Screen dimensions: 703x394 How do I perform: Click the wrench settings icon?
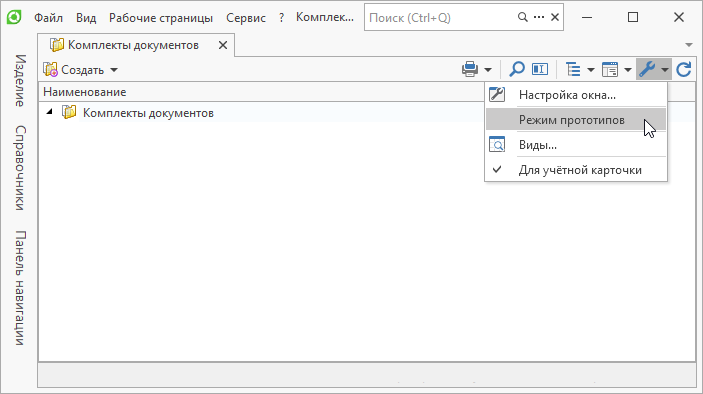pos(647,69)
